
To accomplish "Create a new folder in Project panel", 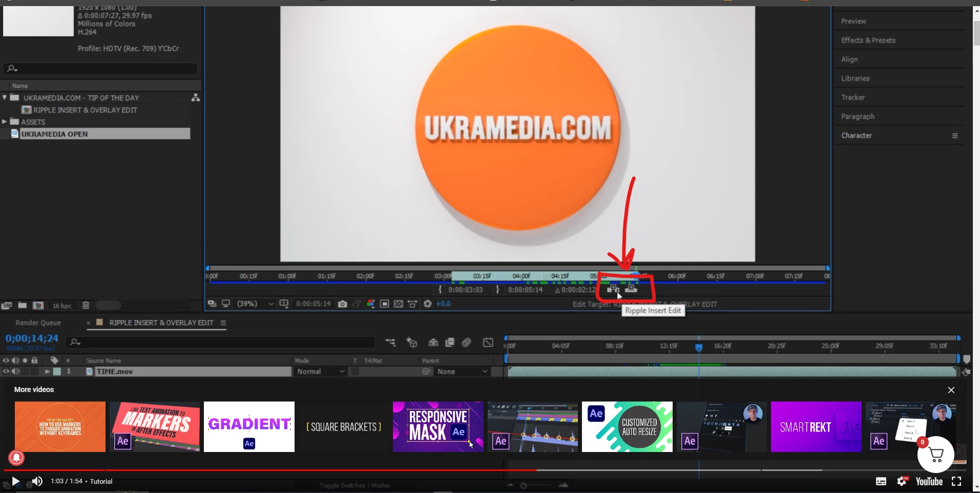I will click(23, 305).
